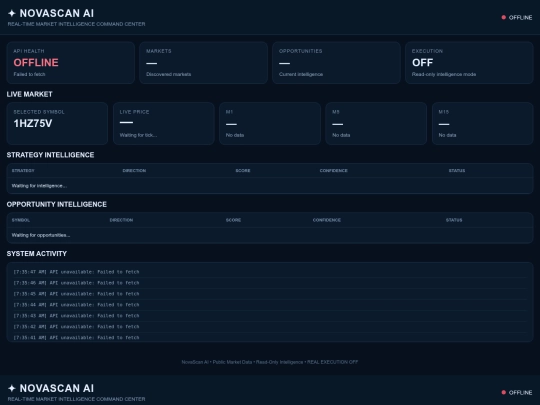Click 'Waiting for tick...' message
Screen dimensions: 540x405
(x=138, y=135)
